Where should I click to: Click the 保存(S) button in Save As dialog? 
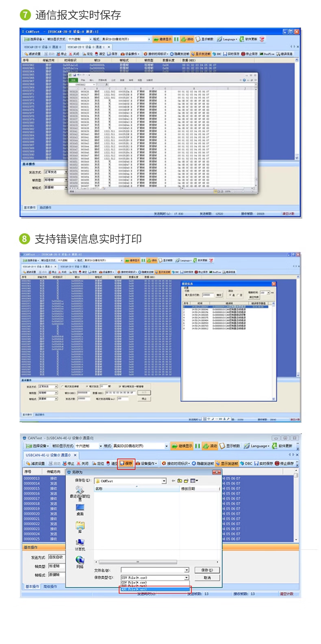pos(207,570)
